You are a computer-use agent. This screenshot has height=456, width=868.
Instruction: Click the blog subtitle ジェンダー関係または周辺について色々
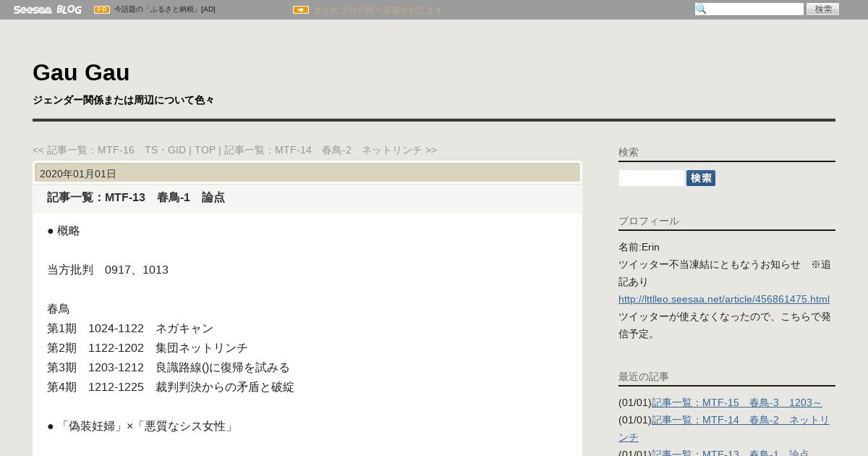pos(124,100)
